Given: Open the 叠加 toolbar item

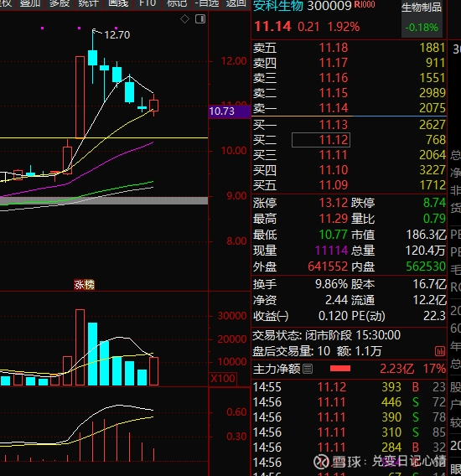Looking at the screenshot, I should click(x=30, y=3).
